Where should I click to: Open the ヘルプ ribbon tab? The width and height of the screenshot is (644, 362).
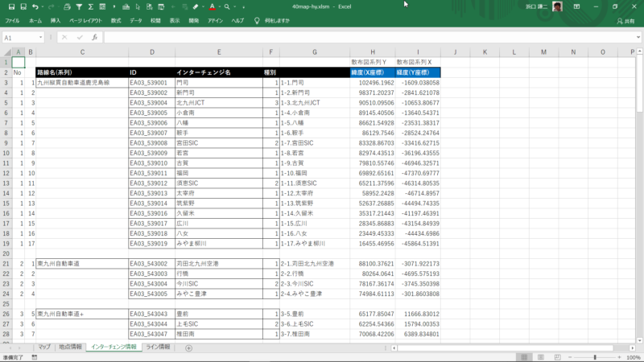[237, 21]
